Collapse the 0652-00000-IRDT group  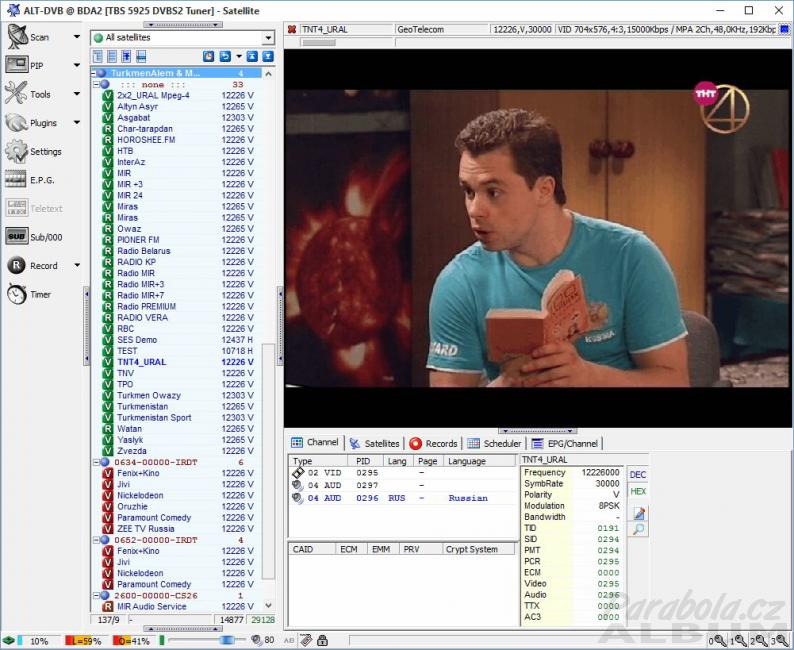pyautogui.click(x=97, y=540)
